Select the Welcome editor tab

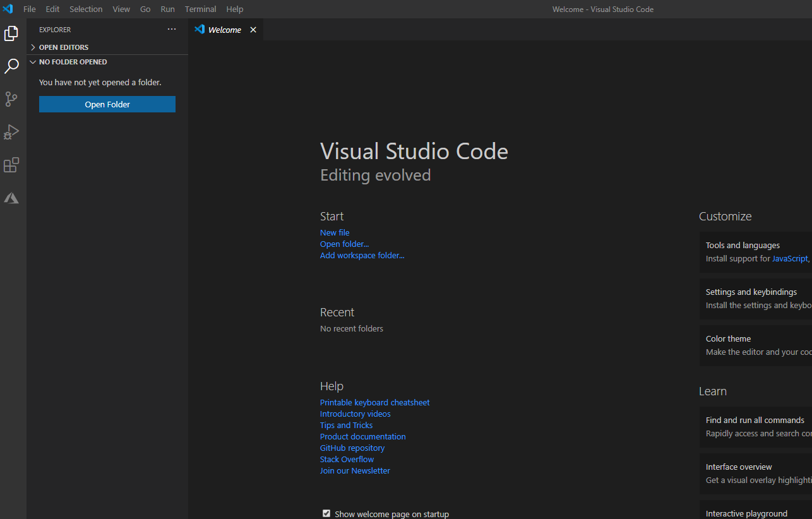tap(225, 30)
